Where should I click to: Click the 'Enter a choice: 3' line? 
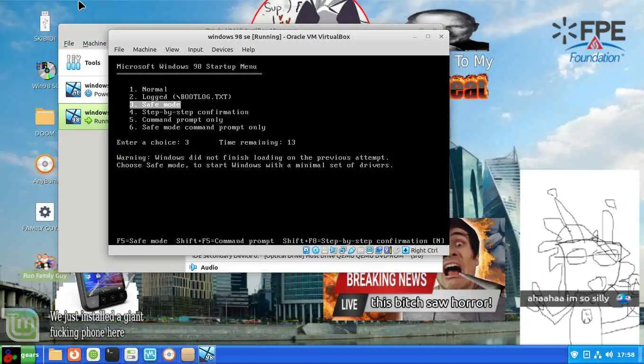pyautogui.click(x=153, y=142)
